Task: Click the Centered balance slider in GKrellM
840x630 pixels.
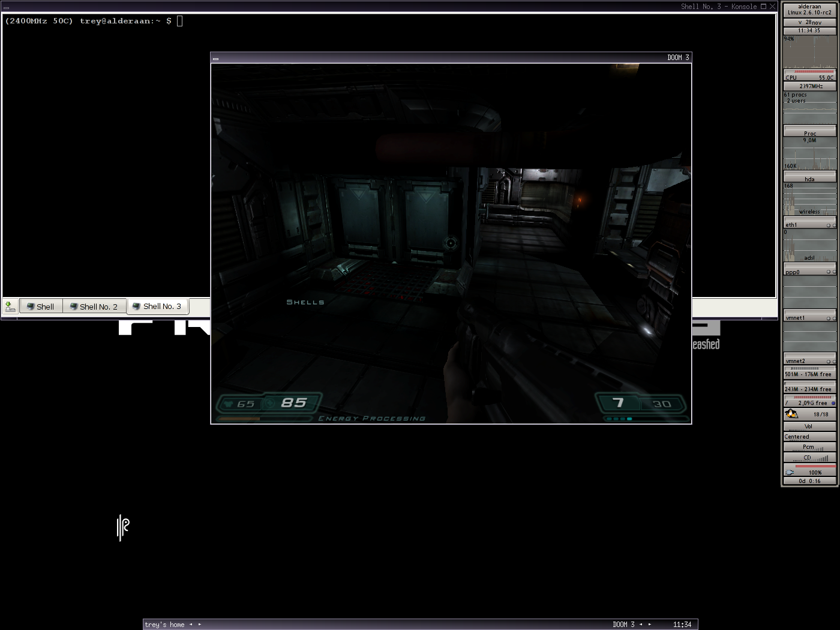Action: click(809, 437)
